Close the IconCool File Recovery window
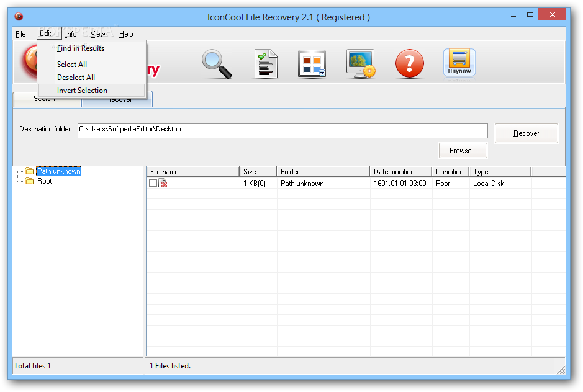583x392 pixels. (552, 14)
